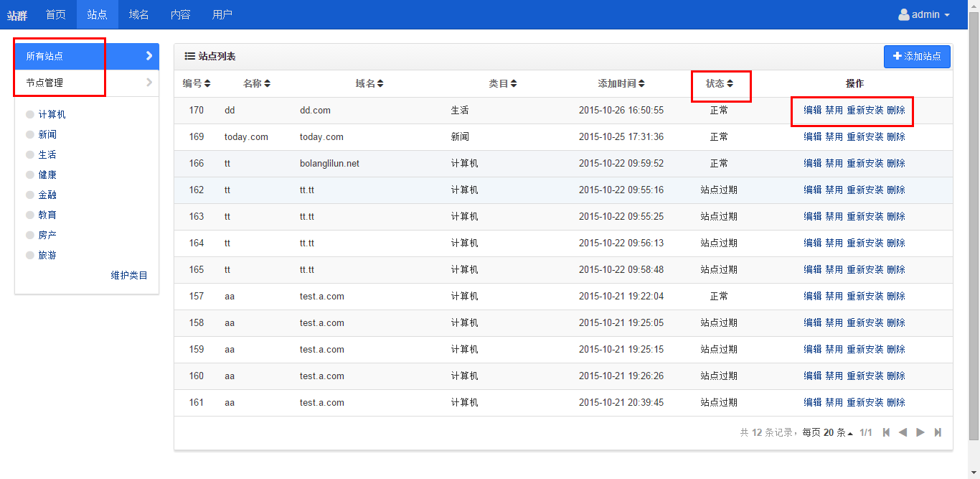The image size is (980, 479).
Task: Select the 金融 category in sidebar
Action: [47, 195]
